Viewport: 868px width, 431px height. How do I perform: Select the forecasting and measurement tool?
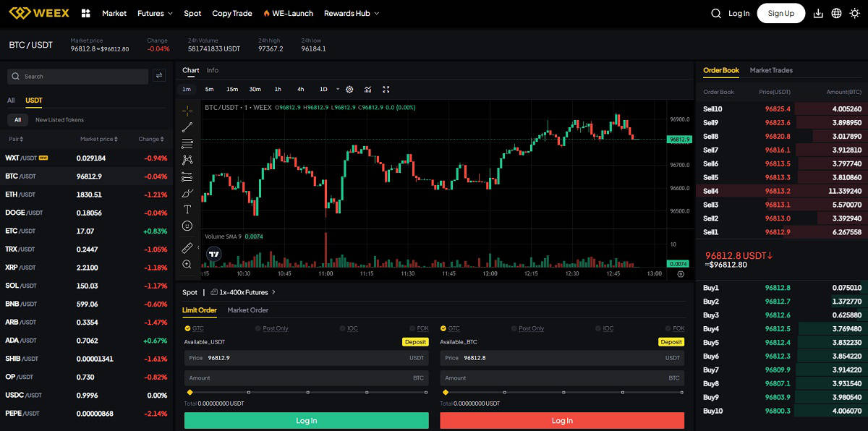(187, 176)
